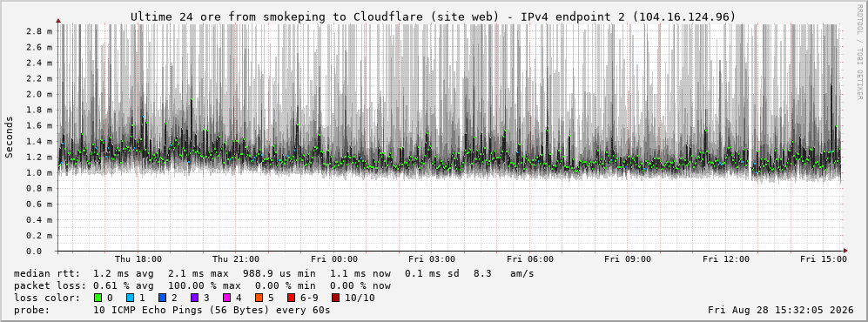This screenshot has width=868, height=322.
Task: Click the magenta loss color 4 swatch
Action: [x=226, y=299]
